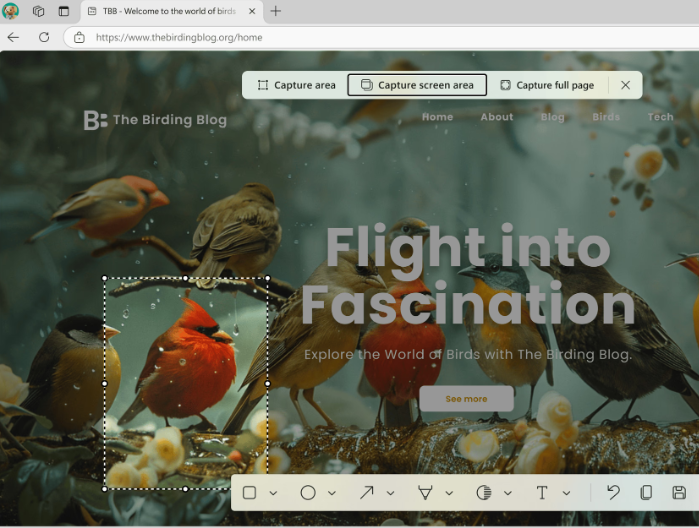
Task: Save the captured screenshot
Action: [679, 493]
